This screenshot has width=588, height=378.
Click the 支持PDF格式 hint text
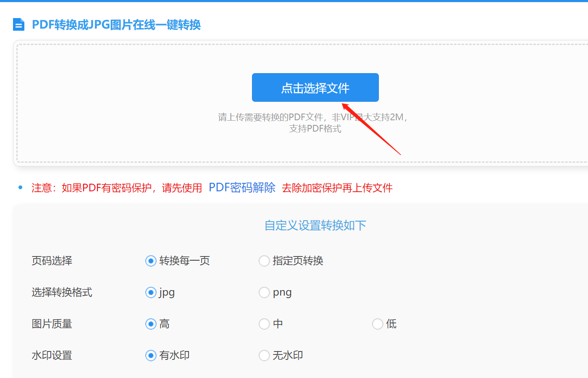315,129
